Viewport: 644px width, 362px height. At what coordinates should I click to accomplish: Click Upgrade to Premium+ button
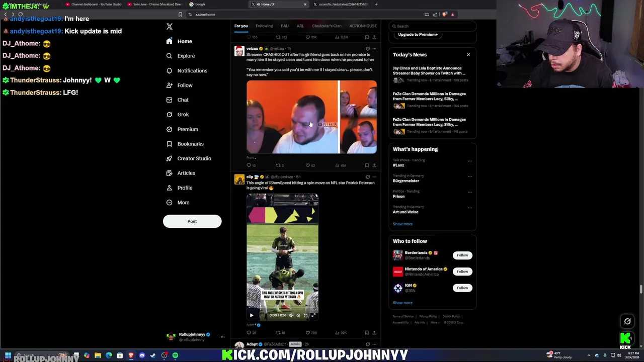pyautogui.click(x=418, y=34)
